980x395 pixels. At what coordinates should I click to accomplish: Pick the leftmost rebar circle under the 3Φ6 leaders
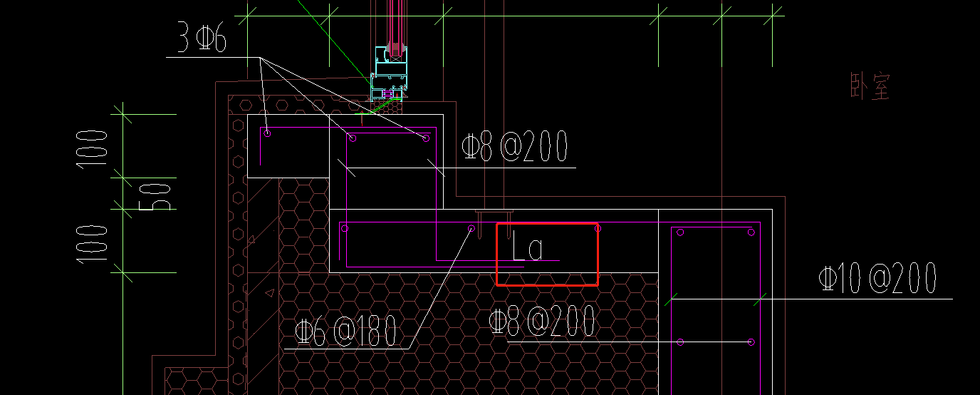(267, 133)
